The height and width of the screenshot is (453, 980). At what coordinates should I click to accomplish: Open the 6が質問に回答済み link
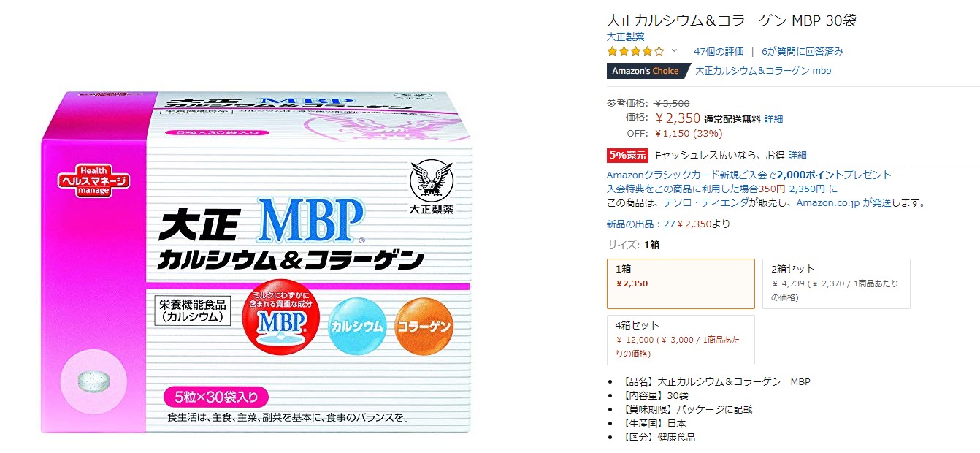pos(803,51)
